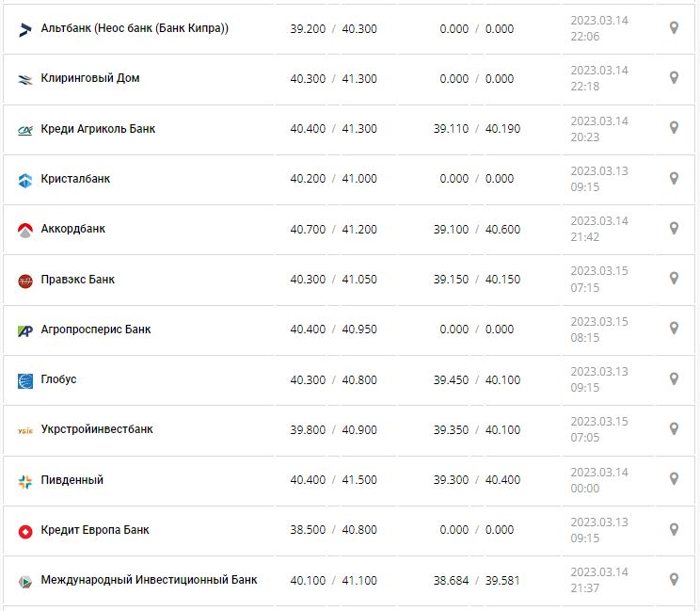Click the Пивденный bank name
Viewport: 700px width, 611px height.
[72, 480]
